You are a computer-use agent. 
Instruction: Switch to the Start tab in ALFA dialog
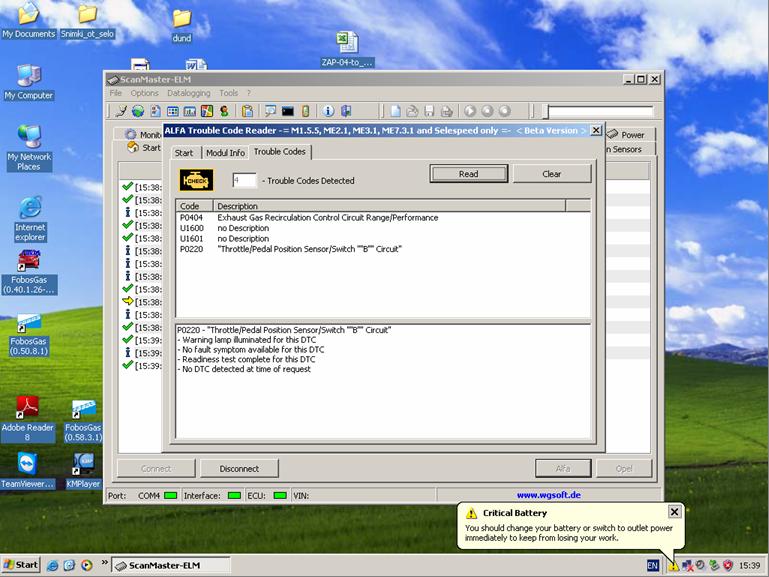click(x=184, y=153)
